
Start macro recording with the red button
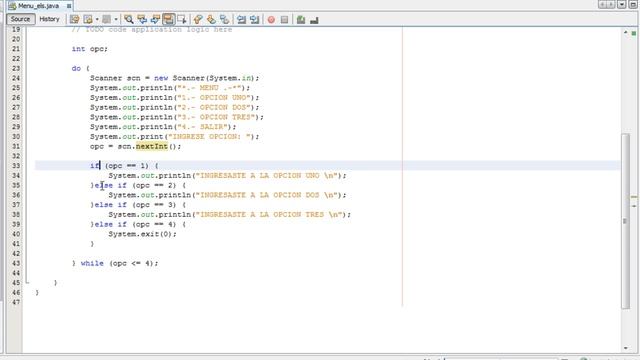(271, 20)
